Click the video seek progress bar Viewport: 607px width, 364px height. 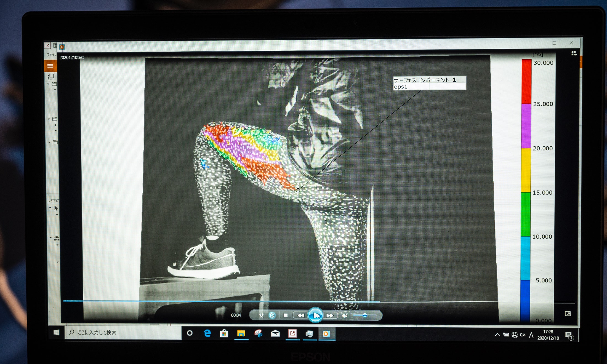click(276, 301)
